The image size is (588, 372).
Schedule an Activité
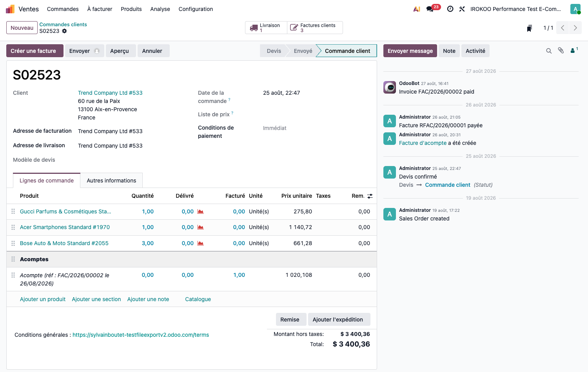click(x=475, y=51)
